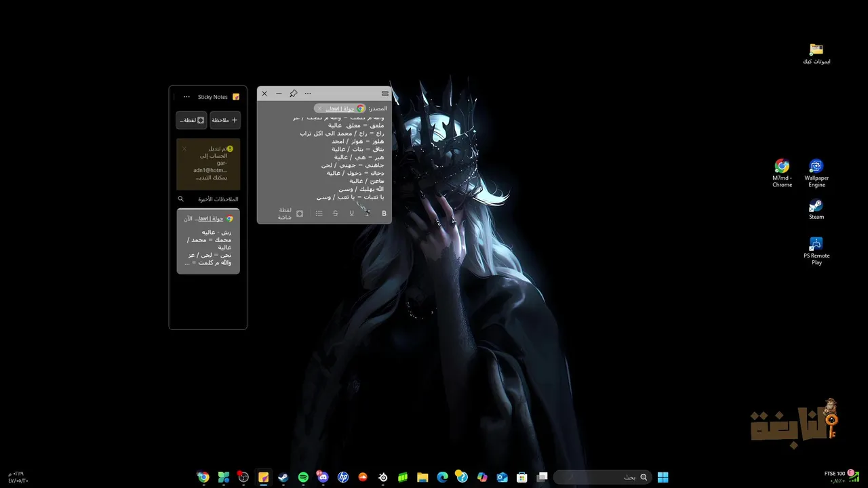
Task: Toggle bullet list in the note
Action: pyautogui.click(x=319, y=213)
